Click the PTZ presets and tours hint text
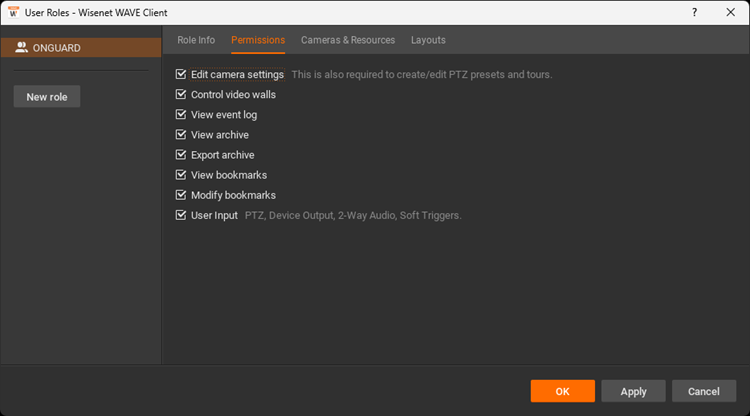 coord(422,75)
